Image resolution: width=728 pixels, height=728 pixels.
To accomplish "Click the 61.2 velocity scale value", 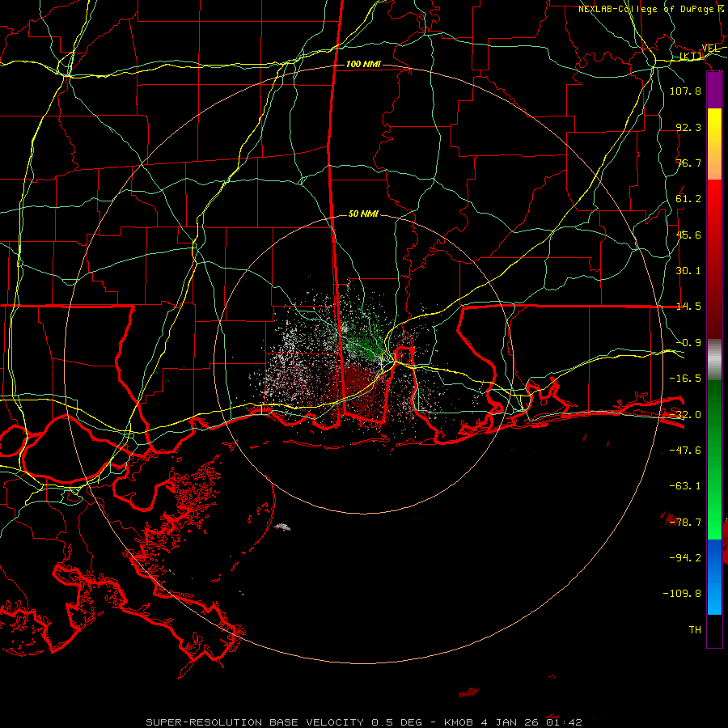I will tap(688, 199).
